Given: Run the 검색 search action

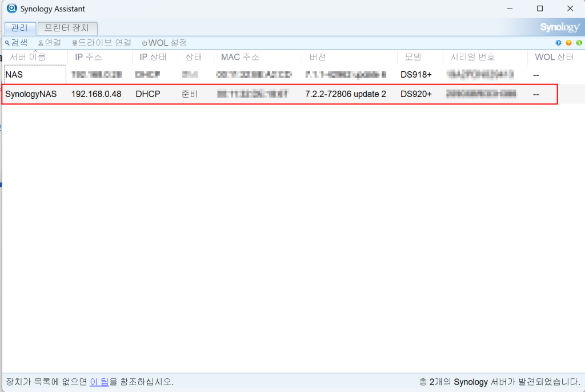Looking at the screenshot, I should (x=16, y=43).
